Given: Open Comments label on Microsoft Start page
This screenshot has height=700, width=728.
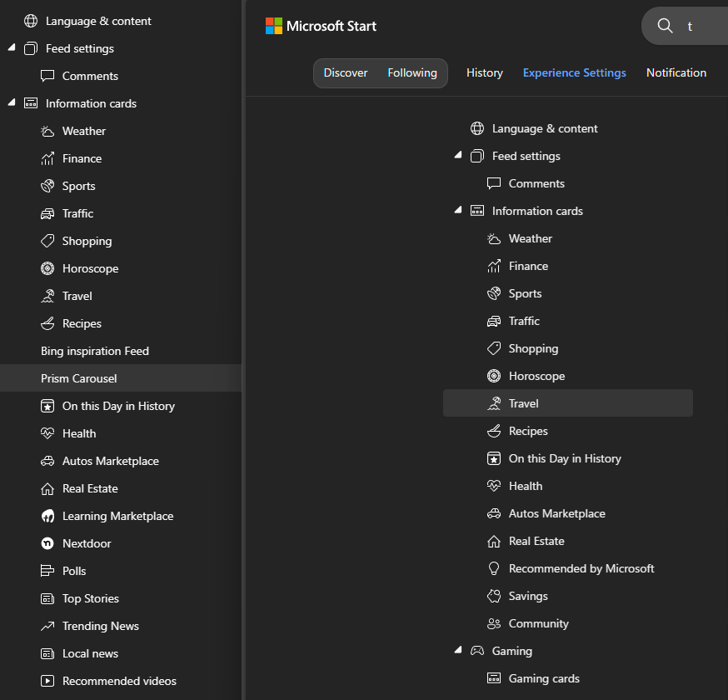Looking at the screenshot, I should tap(536, 183).
